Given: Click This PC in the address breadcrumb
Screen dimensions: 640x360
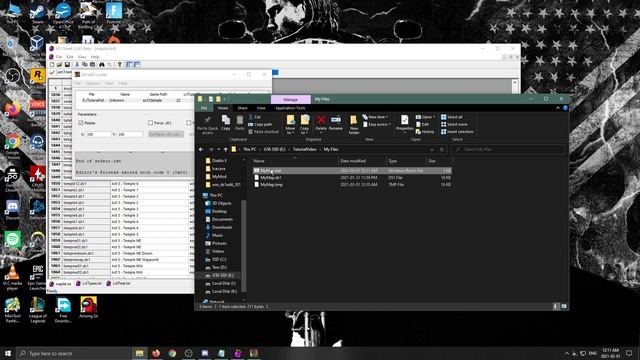Looking at the screenshot, I should tap(250, 149).
